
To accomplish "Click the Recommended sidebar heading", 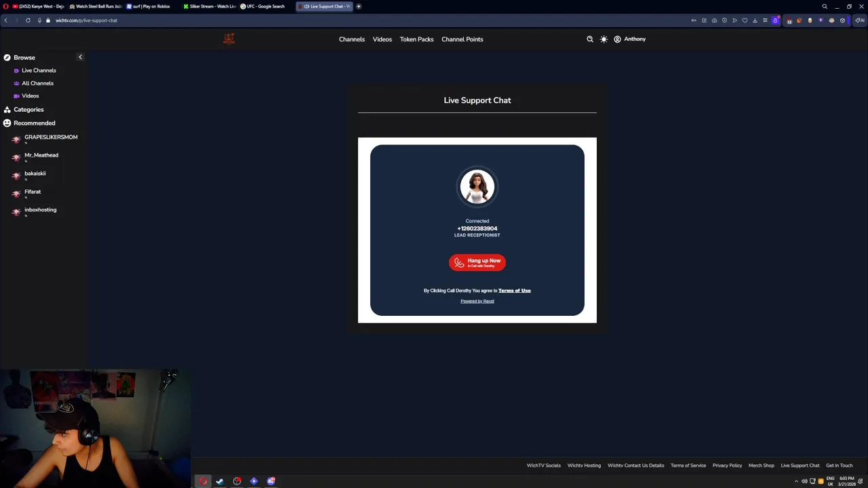I will click(x=34, y=123).
